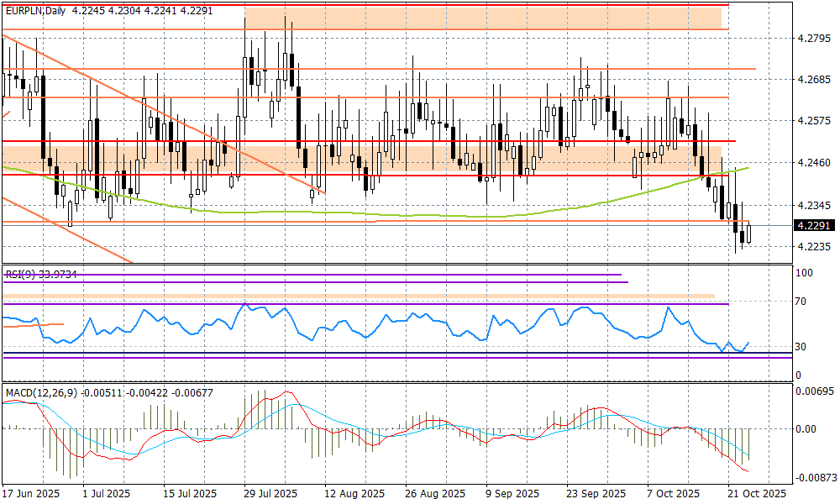Click the 4.2795 price axis level
The image size is (840, 504).
[x=813, y=38]
